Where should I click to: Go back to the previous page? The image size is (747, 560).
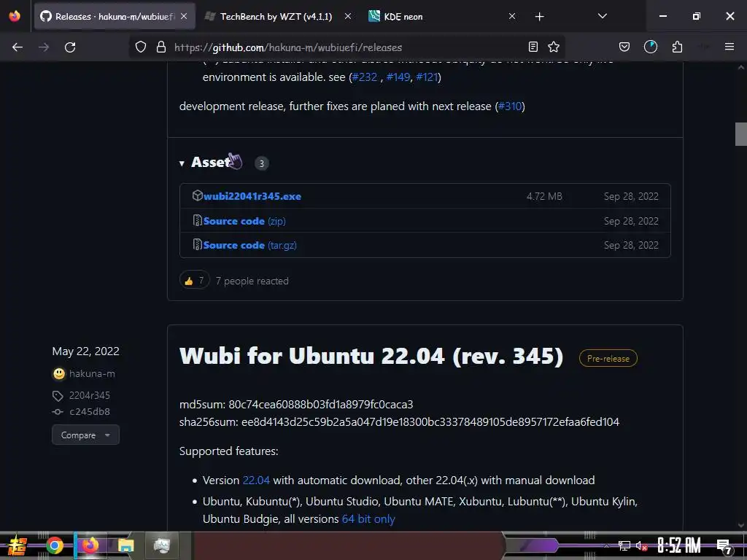(x=18, y=47)
